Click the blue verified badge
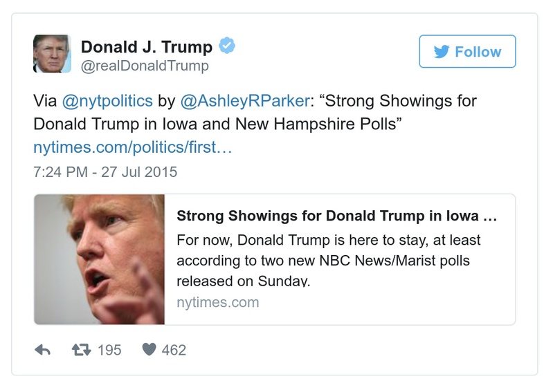Viewport: 553px width, 392px height. click(228, 46)
